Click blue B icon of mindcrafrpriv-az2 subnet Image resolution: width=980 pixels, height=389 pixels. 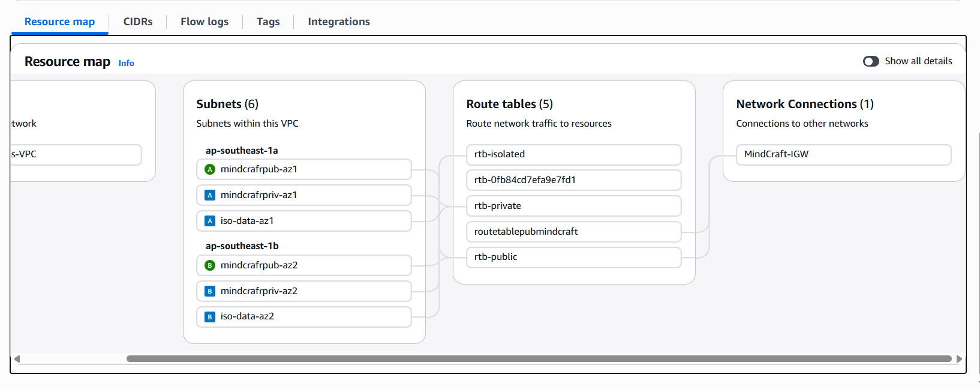210,291
